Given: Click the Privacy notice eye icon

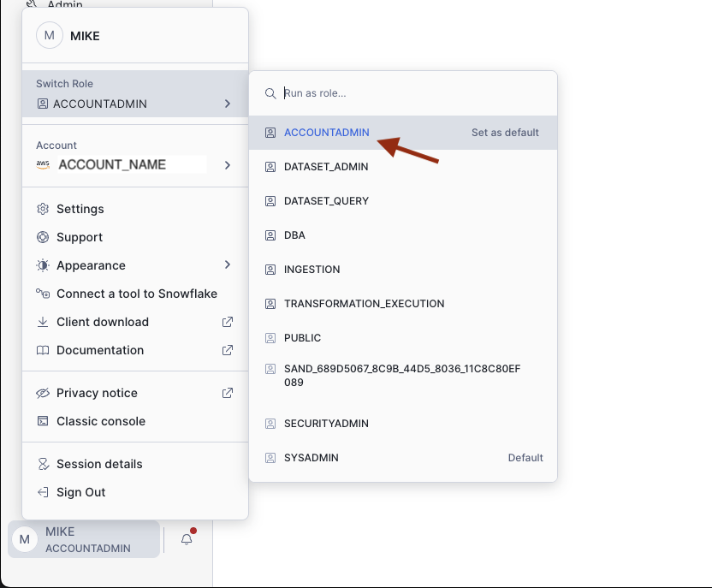Looking at the screenshot, I should point(43,393).
